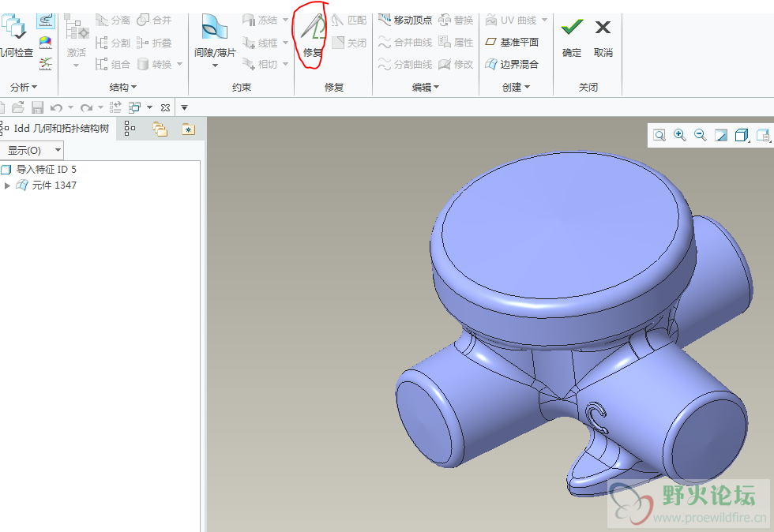This screenshot has width=774, height=532.
Task: Expand the 结构 group menu
Action: [x=123, y=88]
